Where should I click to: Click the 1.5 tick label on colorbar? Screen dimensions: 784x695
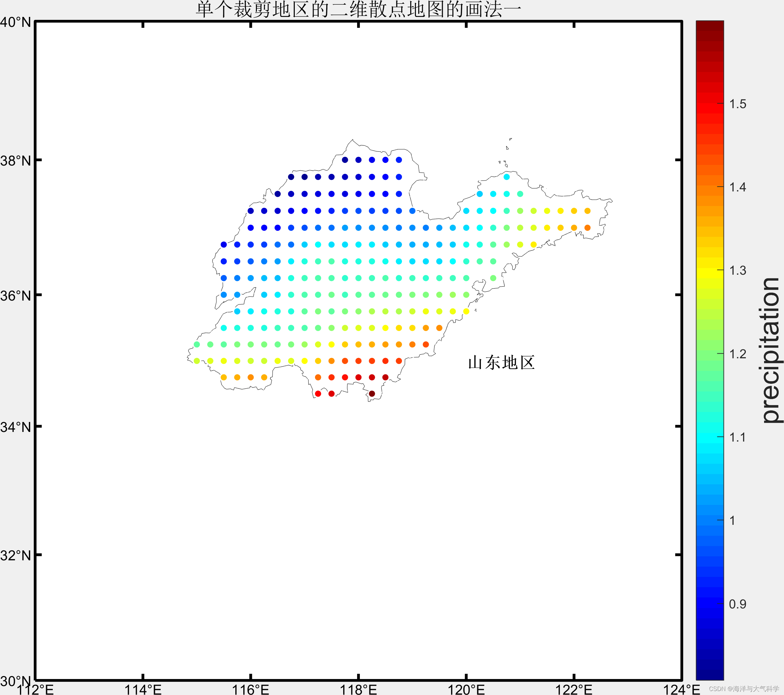(x=737, y=104)
